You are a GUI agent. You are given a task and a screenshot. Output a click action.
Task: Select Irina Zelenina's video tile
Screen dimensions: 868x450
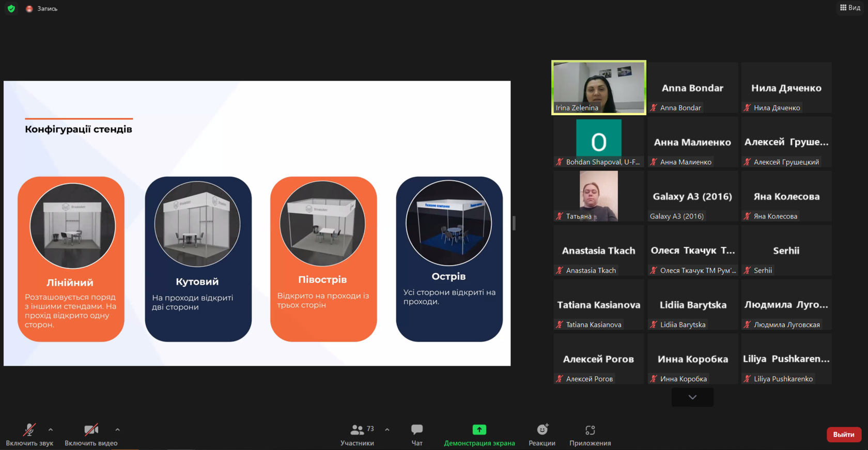[599, 88]
